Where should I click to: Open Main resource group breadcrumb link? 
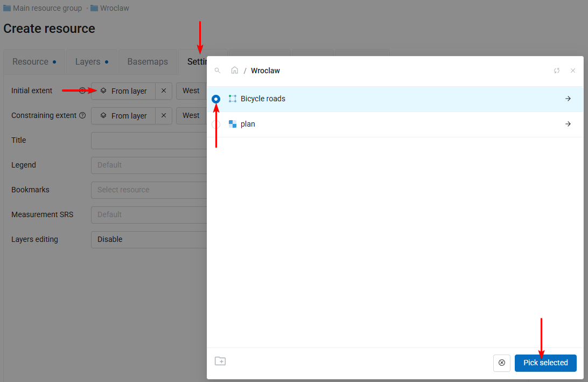(x=47, y=8)
